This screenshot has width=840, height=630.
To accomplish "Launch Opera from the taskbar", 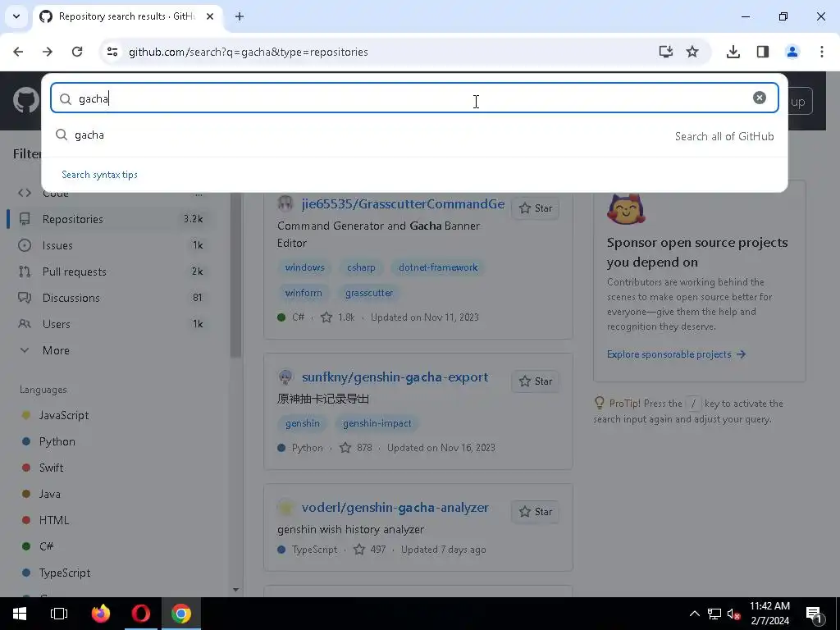I will click(141, 614).
